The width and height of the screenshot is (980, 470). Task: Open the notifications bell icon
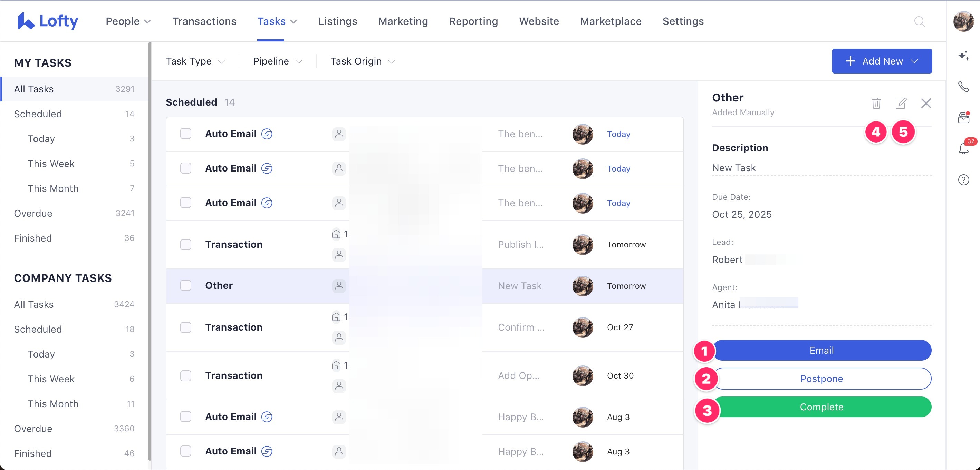pos(963,148)
